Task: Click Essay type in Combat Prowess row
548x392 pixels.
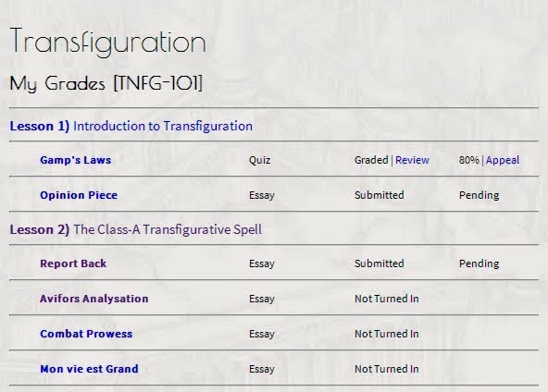Action: pyautogui.click(x=262, y=334)
